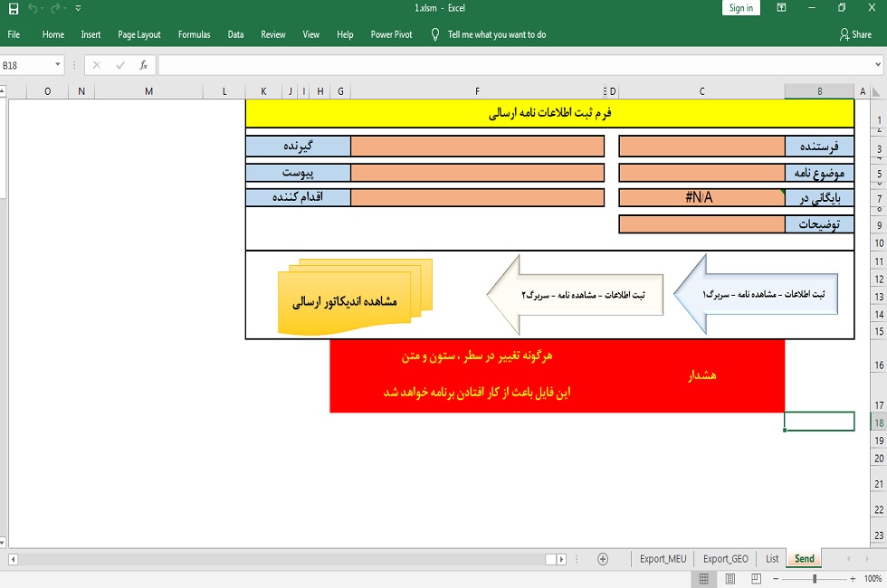Open the Name Box dropdown arrow
Viewport: 887px width, 588px height.
point(58,64)
